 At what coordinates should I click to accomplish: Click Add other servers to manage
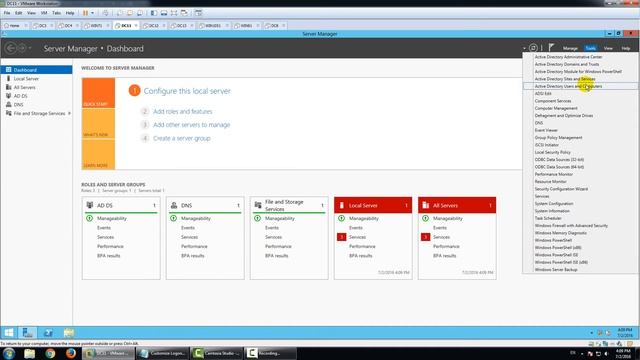click(x=191, y=125)
